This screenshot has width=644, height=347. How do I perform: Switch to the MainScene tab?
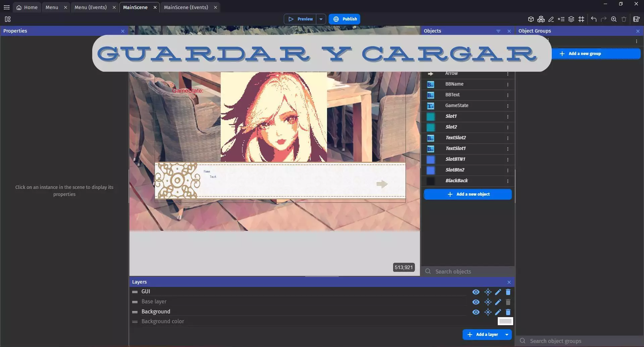pos(135,7)
